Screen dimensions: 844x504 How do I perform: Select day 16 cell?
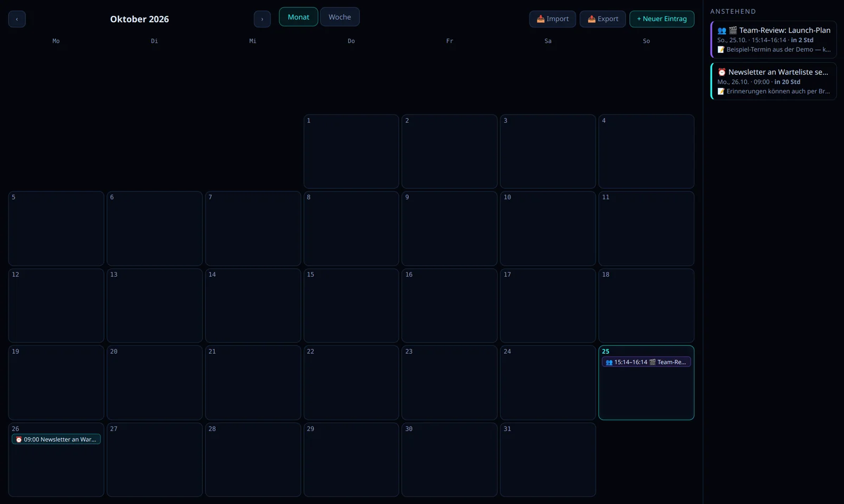tap(449, 306)
